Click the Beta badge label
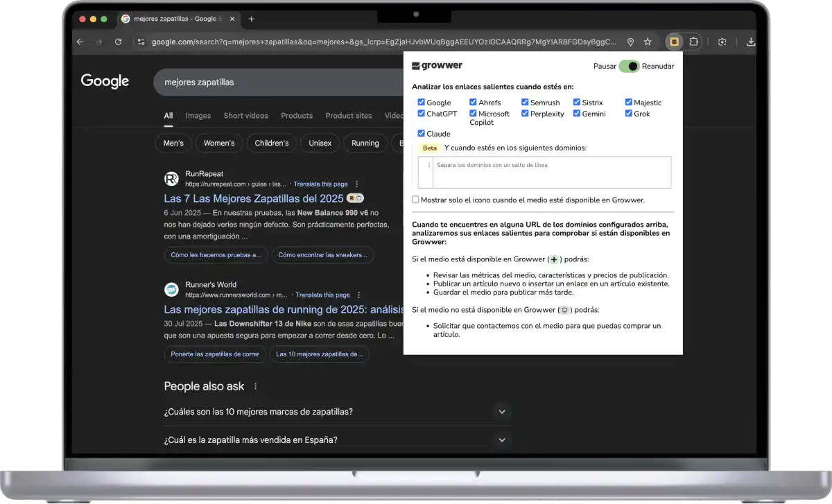832x504 pixels. pos(430,148)
